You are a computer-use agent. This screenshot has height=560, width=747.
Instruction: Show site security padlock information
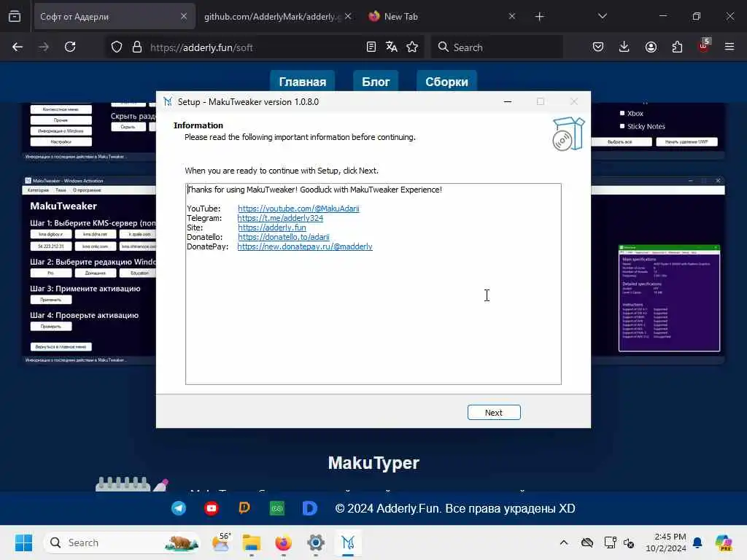click(x=137, y=47)
